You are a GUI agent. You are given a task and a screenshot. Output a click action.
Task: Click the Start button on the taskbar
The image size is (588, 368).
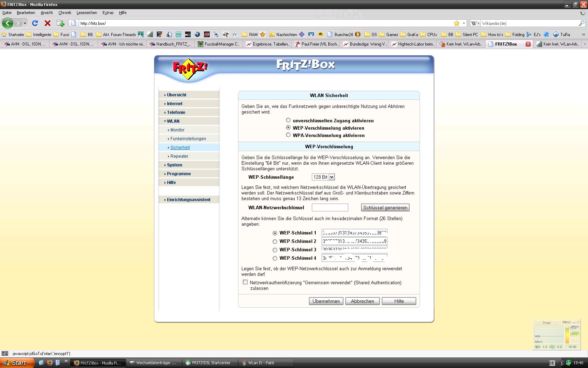pos(17,363)
